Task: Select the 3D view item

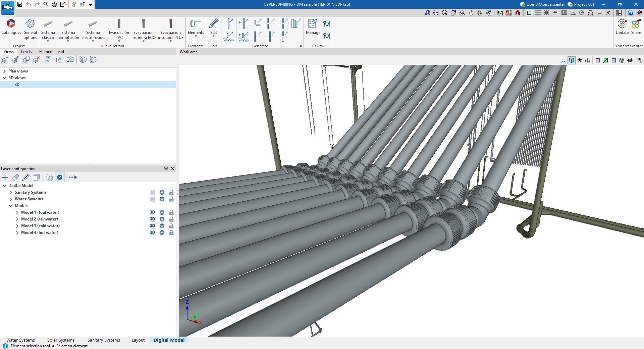Action: tap(17, 85)
